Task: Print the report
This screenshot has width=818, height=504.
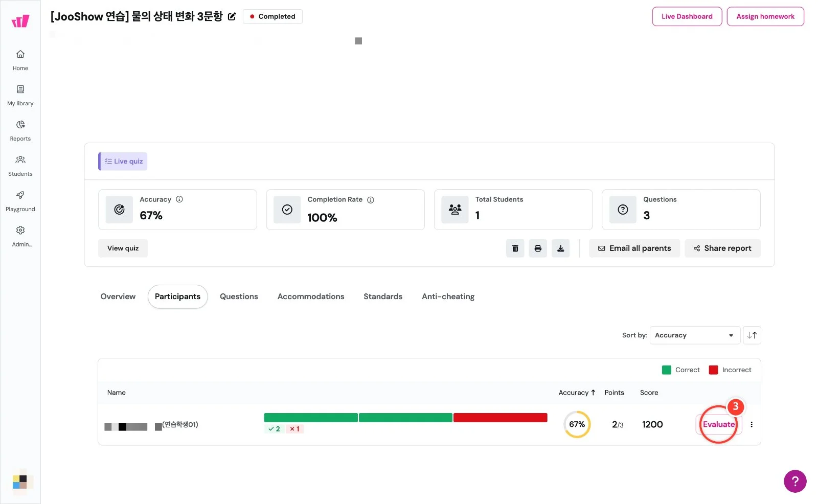Action: pyautogui.click(x=538, y=248)
